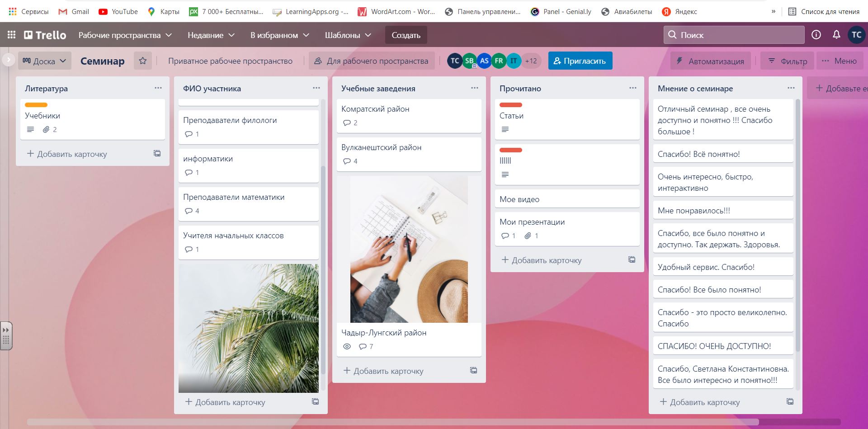The height and width of the screenshot is (429, 868).
Task: Create card from template in ФИО участника list
Action: tap(315, 402)
